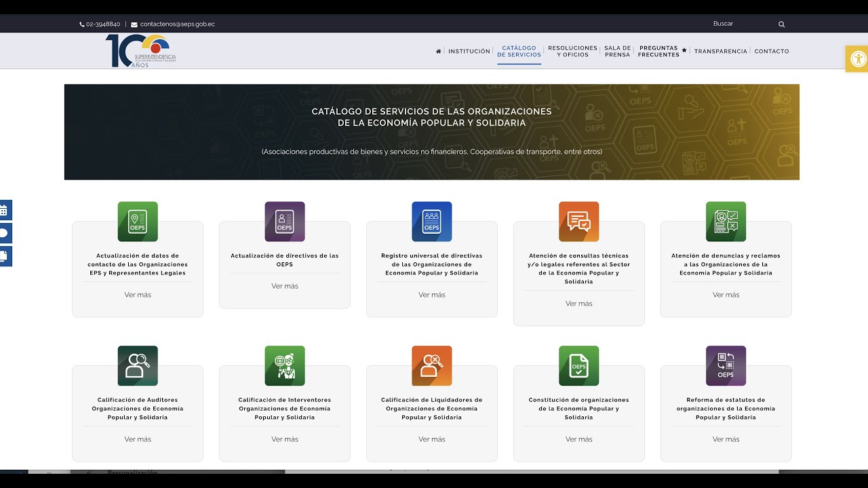The image size is (868, 488).
Task: Open the Institución menu
Action: (x=469, y=52)
